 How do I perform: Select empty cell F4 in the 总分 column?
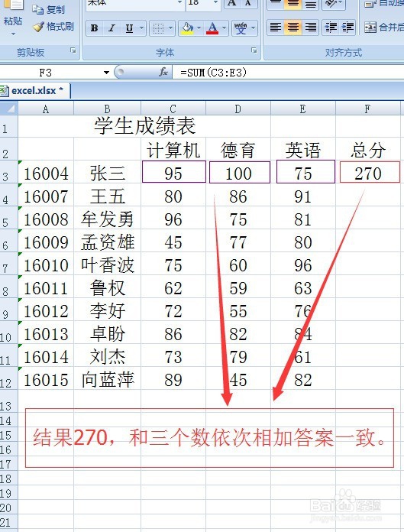368,196
